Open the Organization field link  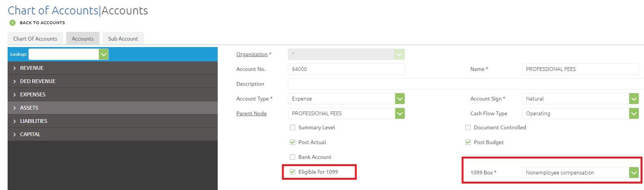point(252,54)
